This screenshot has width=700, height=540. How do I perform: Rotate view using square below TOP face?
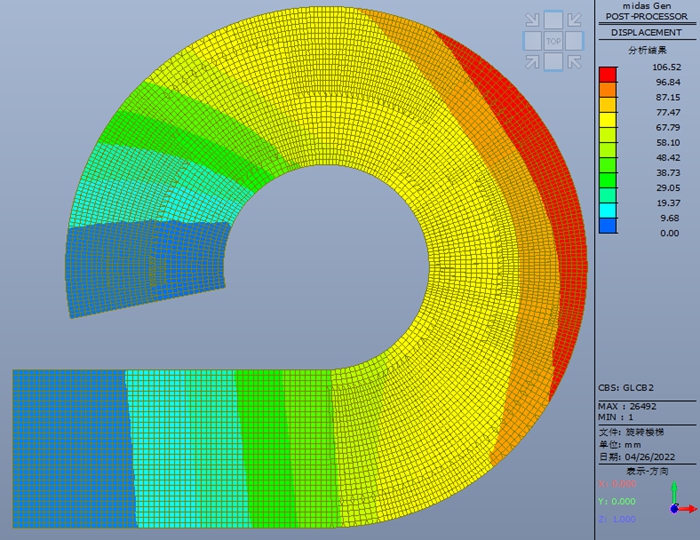coord(553,62)
